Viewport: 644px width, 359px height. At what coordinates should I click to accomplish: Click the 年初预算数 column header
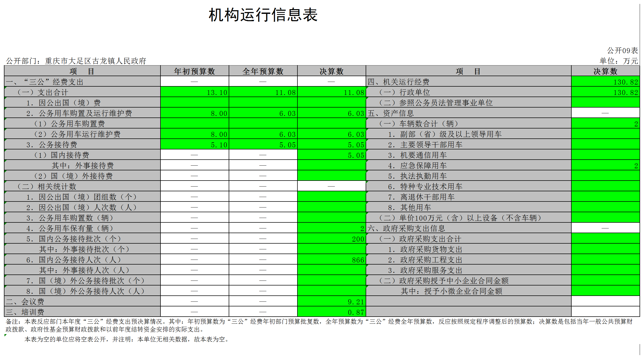point(194,71)
